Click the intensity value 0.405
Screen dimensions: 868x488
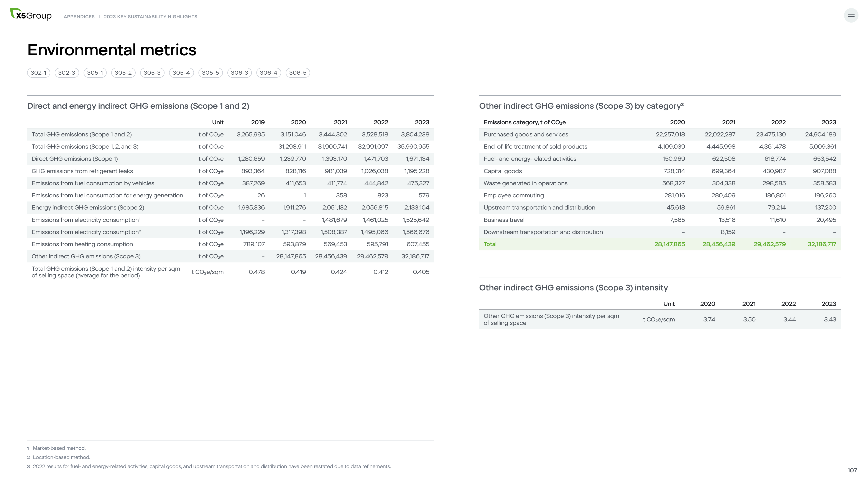(421, 272)
